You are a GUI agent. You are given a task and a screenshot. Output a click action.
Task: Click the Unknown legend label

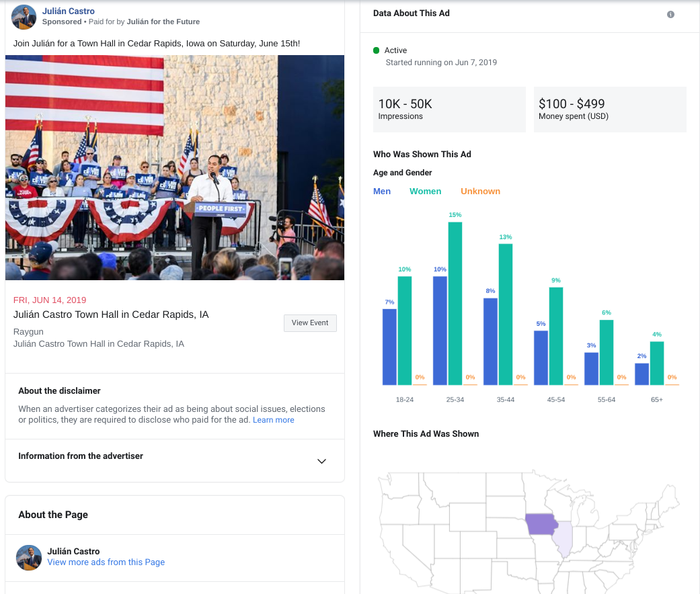point(480,192)
